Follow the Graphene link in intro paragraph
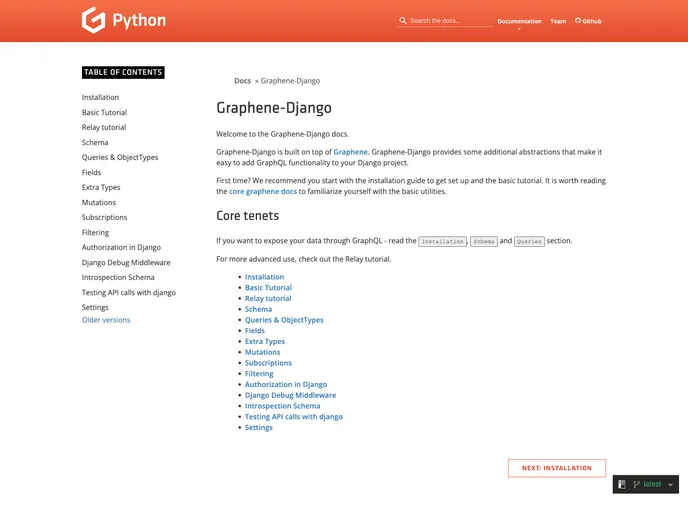This screenshot has height=512, width=688. pos(350,152)
